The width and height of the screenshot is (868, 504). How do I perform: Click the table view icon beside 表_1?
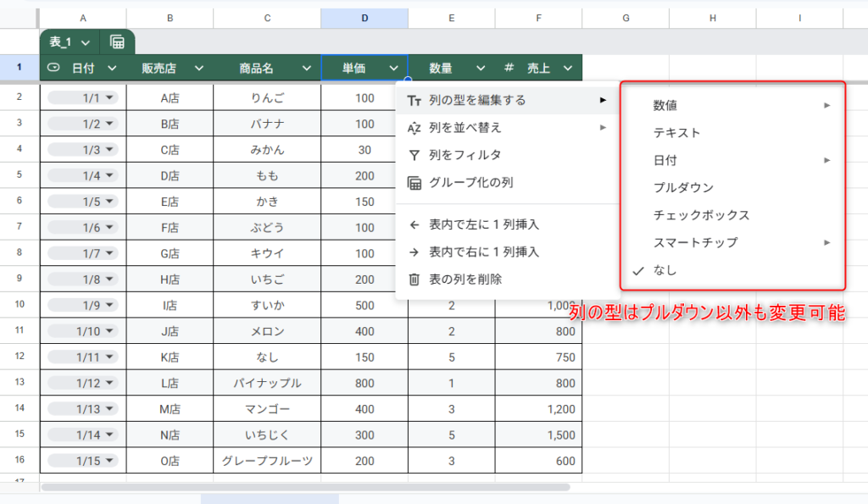coord(117,42)
